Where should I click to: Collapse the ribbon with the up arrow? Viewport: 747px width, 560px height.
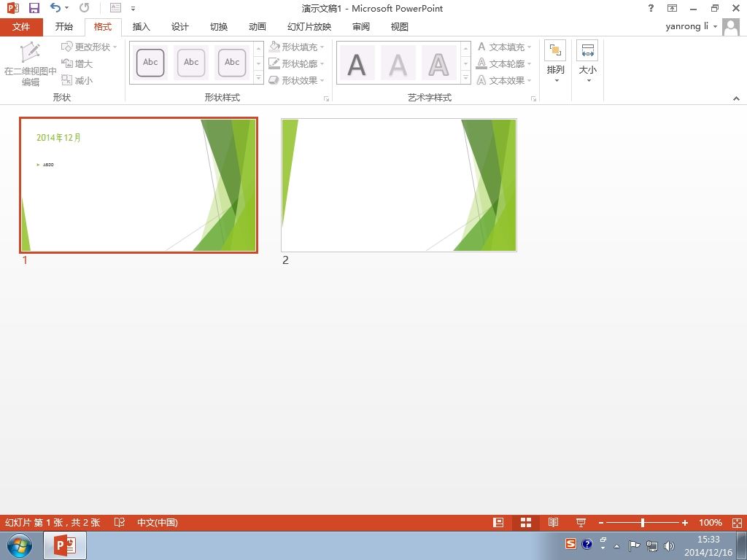pos(736,98)
